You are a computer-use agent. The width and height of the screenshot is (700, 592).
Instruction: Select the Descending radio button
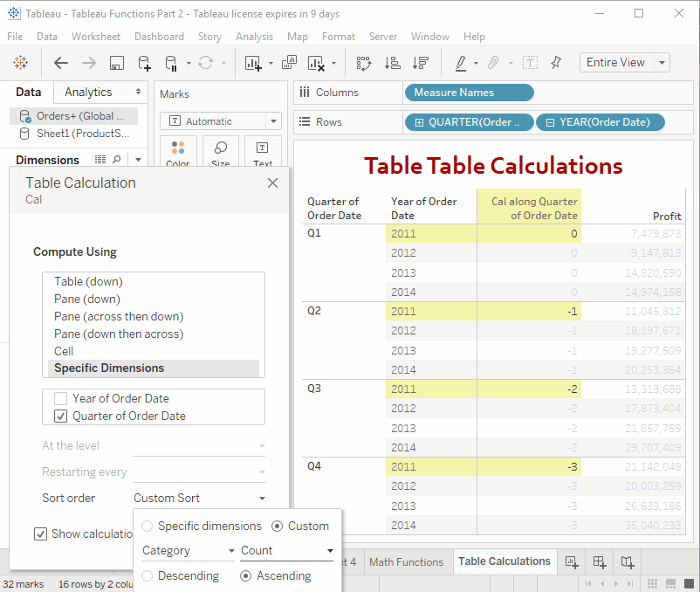point(148,575)
